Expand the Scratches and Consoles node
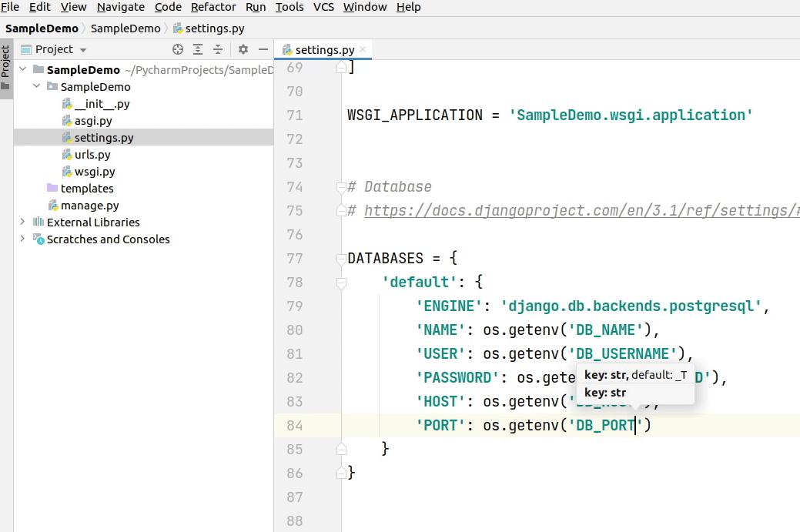 pos(22,239)
